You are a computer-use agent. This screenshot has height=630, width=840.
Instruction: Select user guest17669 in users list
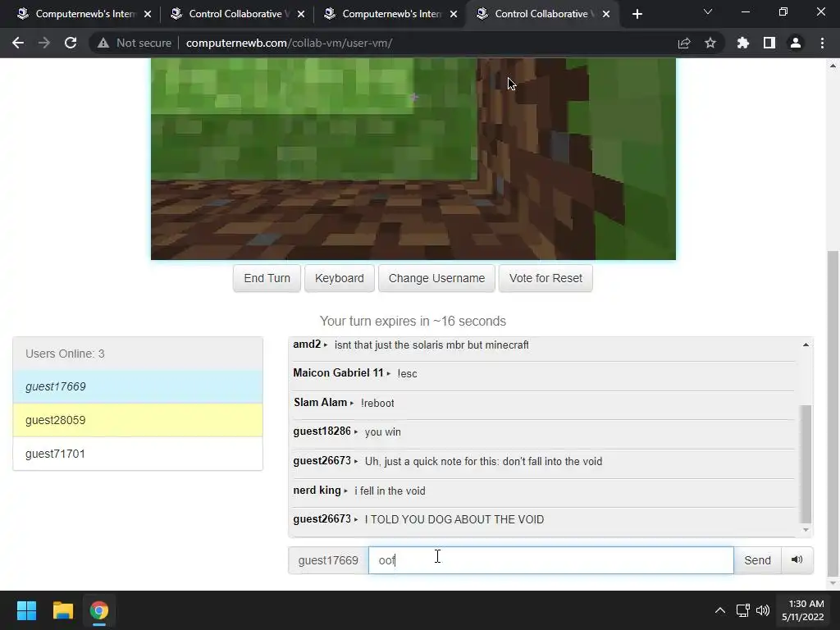click(x=138, y=386)
